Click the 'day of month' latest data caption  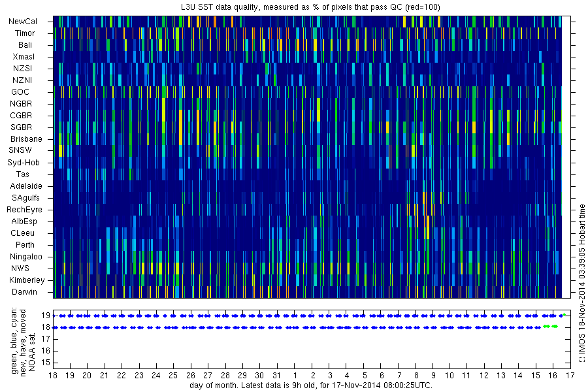pyautogui.click(x=311, y=385)
